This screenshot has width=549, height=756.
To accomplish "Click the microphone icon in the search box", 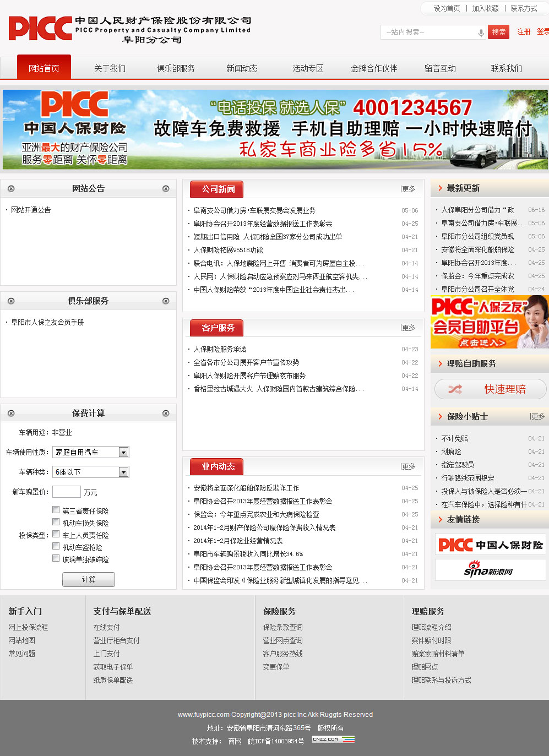I will [481, 32].
